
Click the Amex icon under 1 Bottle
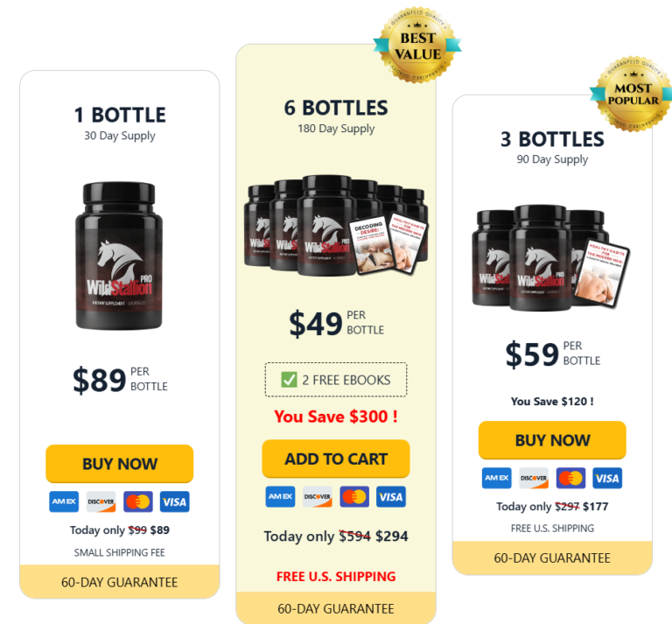click(64, 501)
